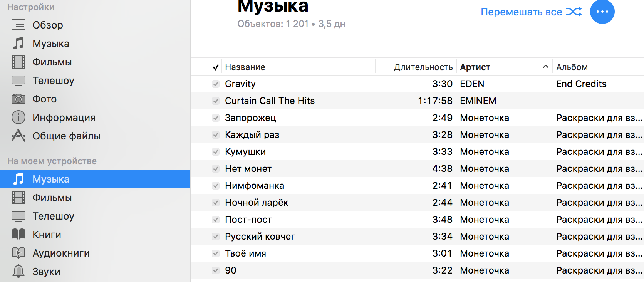
Task: Click the Films (Фильмы) filmstrip icon under Settings
Action: [18, 62]
